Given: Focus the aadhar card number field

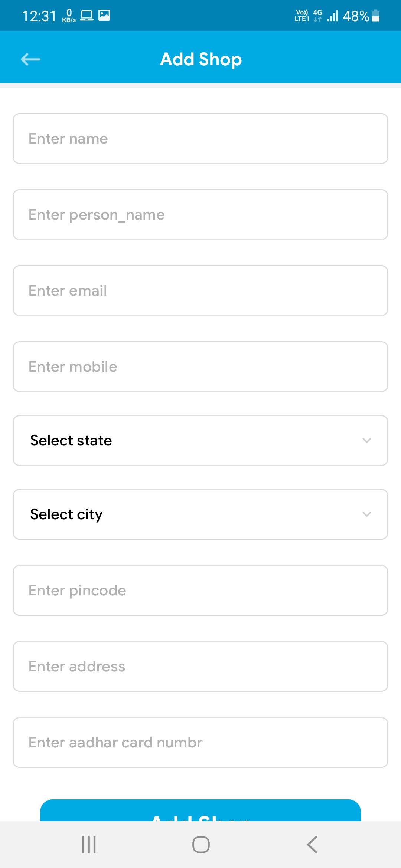Looking at the screenshot, I should tap(200, 742).
